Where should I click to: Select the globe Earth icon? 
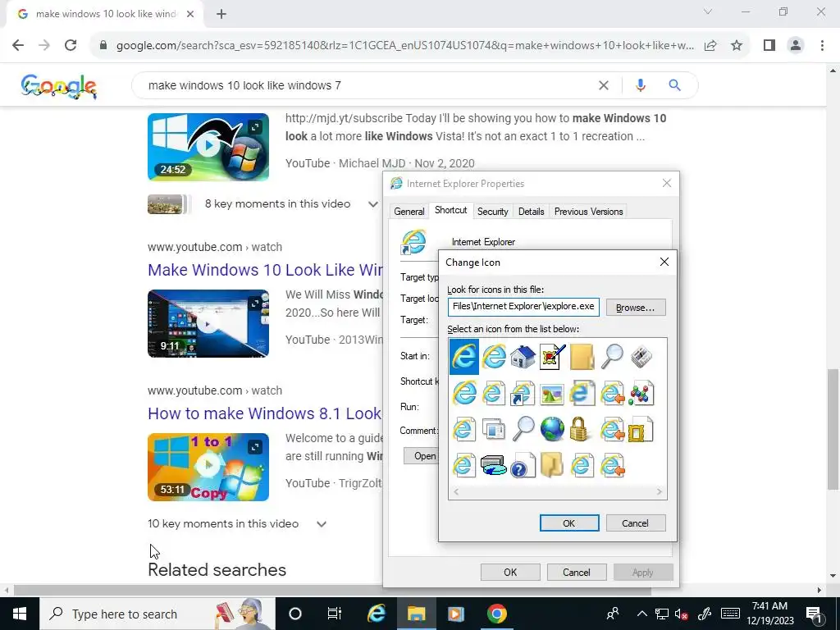tap(552, 429)
